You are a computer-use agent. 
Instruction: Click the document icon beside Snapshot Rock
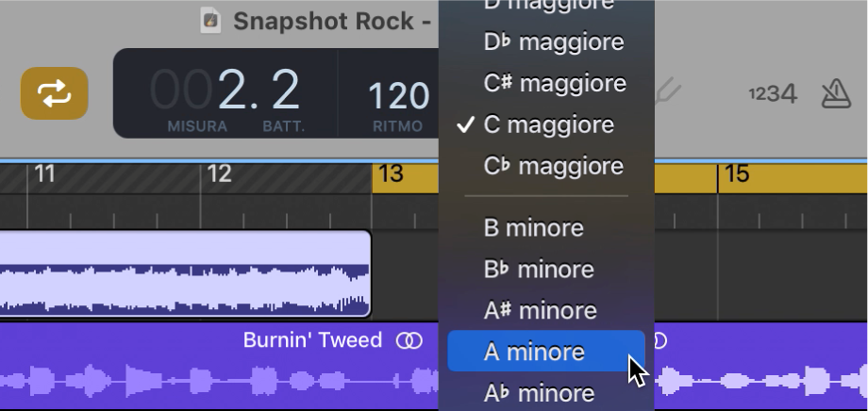tap(211, 20)
